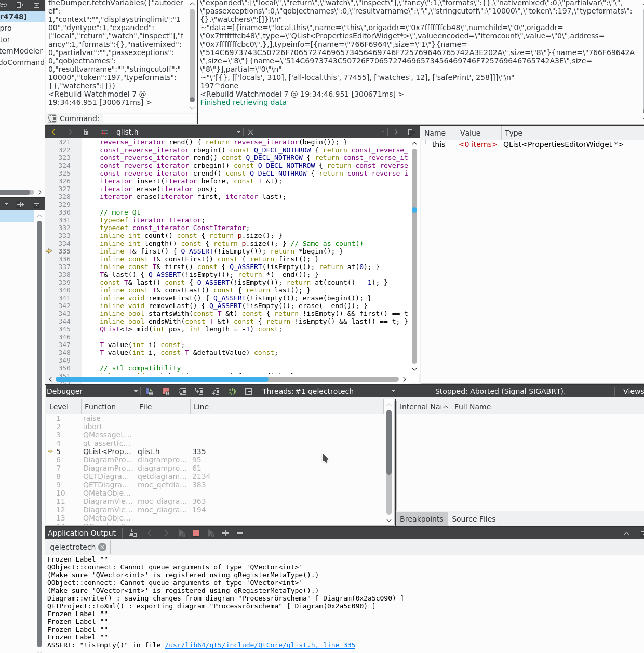Click the code editor vertical scrollbar
Viewport: 644px width, 653px height.
click(x=414, y=256)
